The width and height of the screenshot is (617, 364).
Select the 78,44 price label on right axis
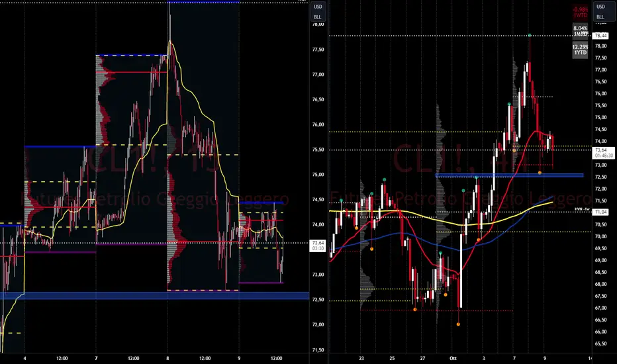pyautogui.click(x=600, y=36)
